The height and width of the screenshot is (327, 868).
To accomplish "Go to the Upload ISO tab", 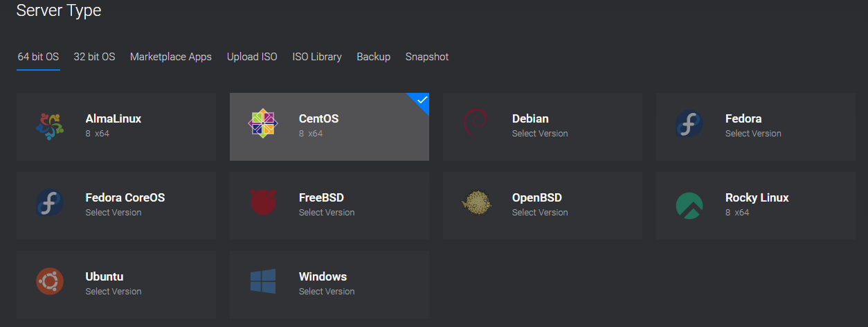I will [252, 57].
